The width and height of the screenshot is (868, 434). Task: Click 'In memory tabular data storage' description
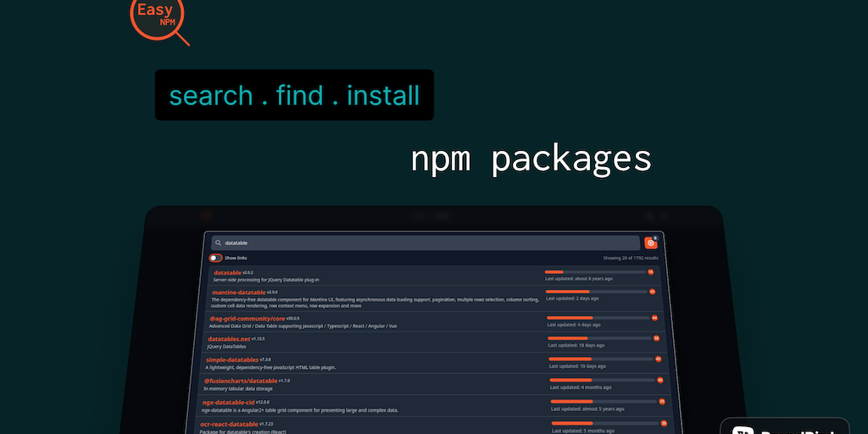click(237, 388)
